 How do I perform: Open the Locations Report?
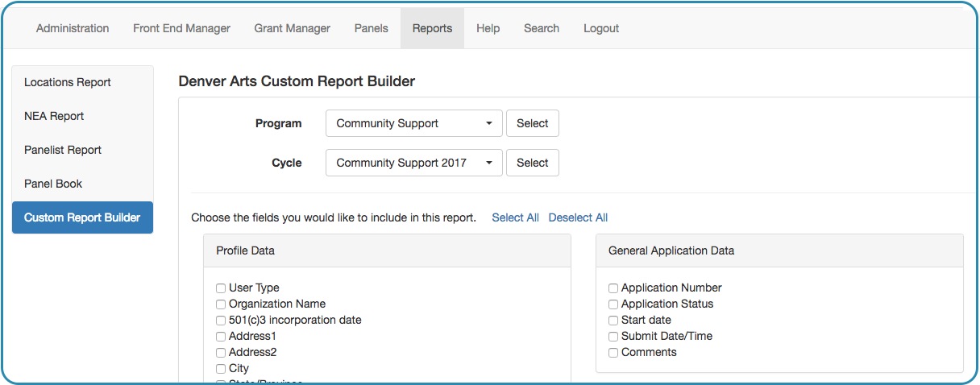coord(82,82)
